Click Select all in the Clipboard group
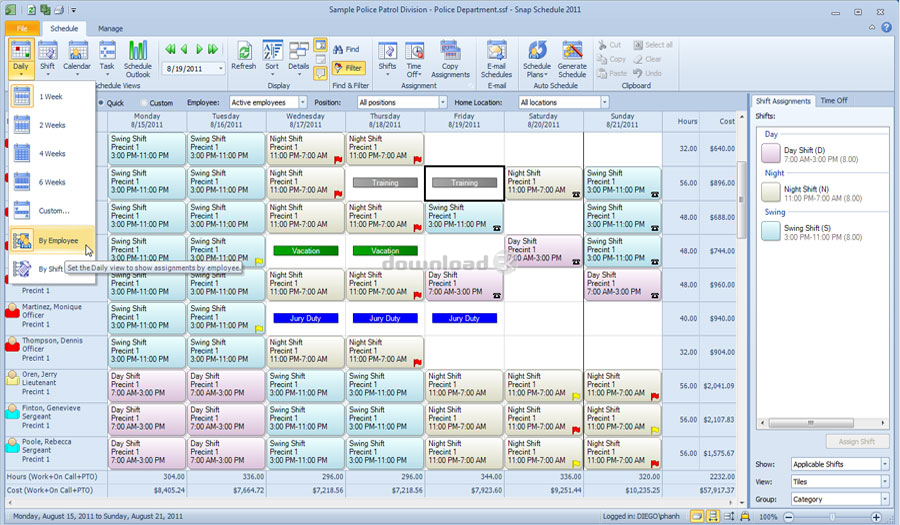900x525 pixels. tap(653, 45)
